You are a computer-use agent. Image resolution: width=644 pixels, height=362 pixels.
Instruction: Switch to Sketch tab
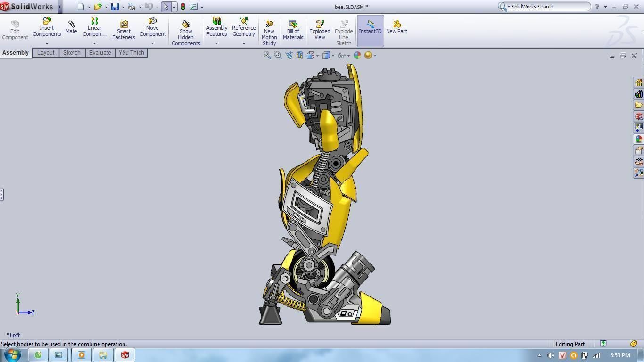[72, 53]
